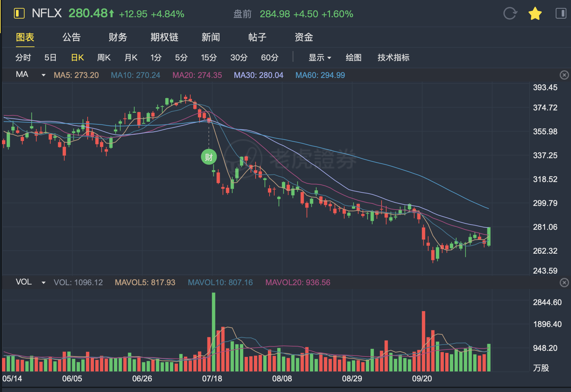The height and width of the screenshot is (392, 571).
Task: Open the 技术指标 technical indicators
Action: click(x=393, y=58)
